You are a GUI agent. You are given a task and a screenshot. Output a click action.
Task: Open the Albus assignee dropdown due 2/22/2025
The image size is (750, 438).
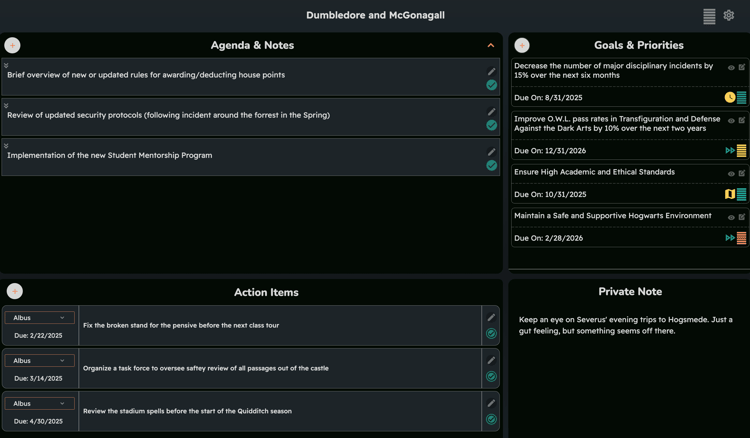point(39,318)
